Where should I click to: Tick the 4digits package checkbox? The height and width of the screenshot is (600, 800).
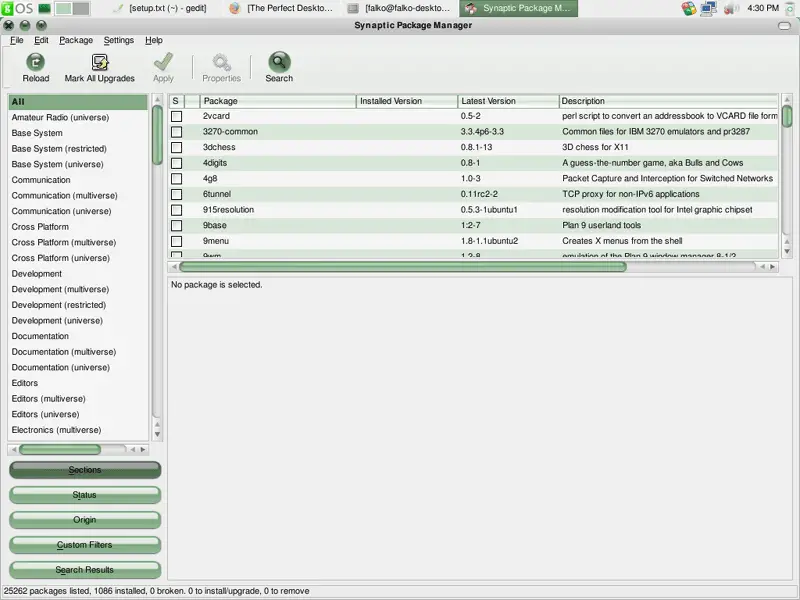tap(177, 163)
